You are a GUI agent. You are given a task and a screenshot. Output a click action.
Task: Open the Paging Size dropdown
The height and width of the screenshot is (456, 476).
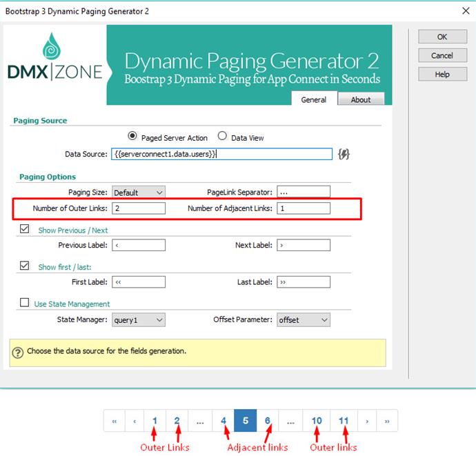coord(139,192)
